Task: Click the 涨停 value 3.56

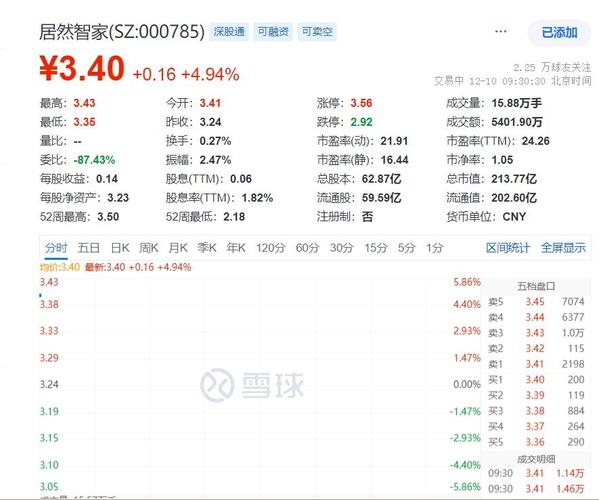Action: click(361, 103)
